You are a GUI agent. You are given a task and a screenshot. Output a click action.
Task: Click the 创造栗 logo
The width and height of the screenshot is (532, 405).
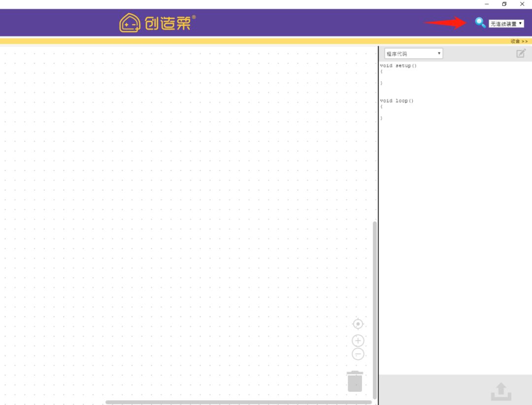(x=157, y=23)
